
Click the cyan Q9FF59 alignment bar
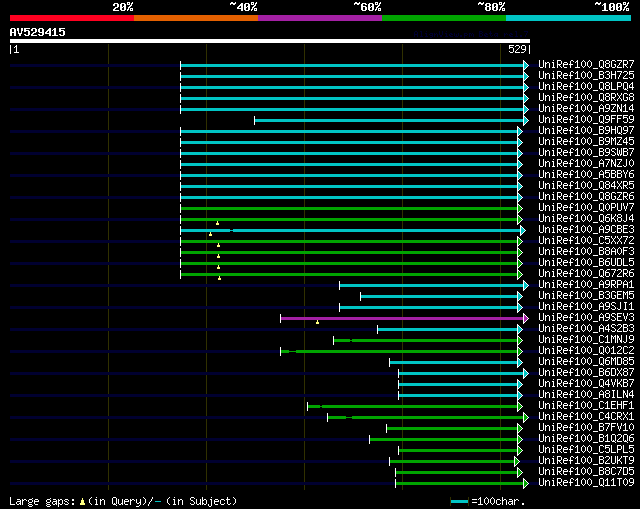[x=389, y=120]
